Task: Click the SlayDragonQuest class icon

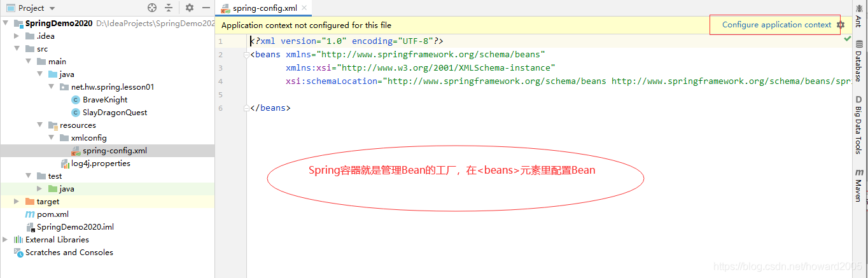Action: [76, 113]
